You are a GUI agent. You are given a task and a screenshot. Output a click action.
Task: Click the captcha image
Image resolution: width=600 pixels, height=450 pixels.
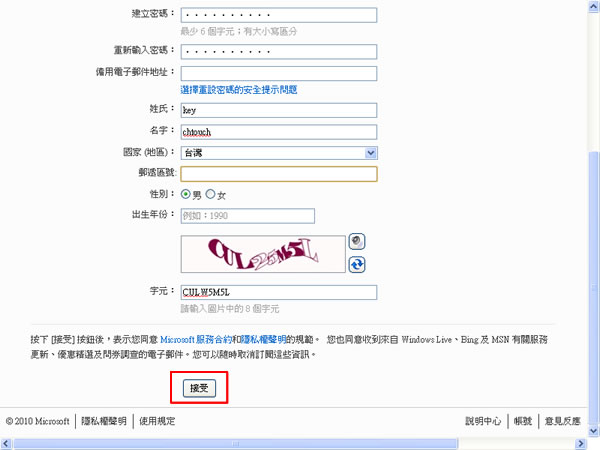263,254
